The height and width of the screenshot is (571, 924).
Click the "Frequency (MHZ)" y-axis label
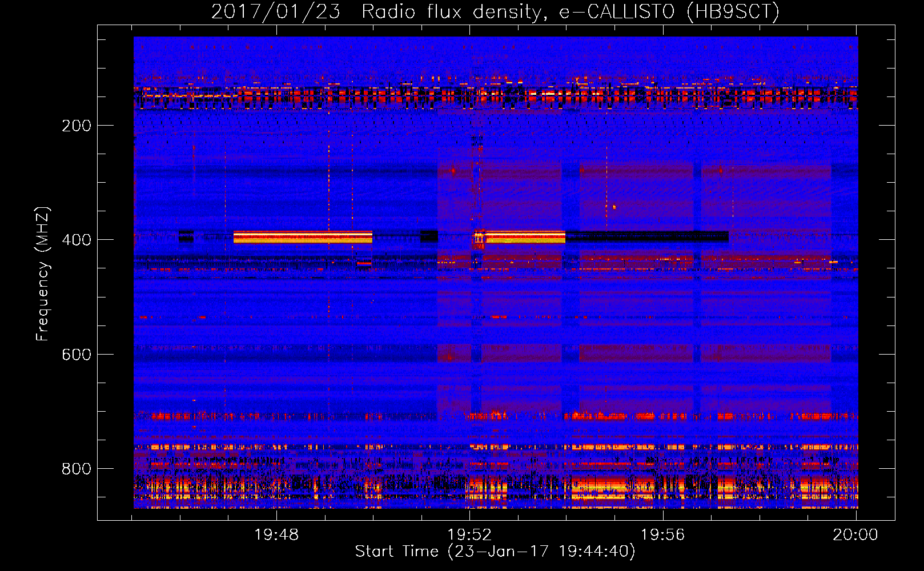pos(42,274)
